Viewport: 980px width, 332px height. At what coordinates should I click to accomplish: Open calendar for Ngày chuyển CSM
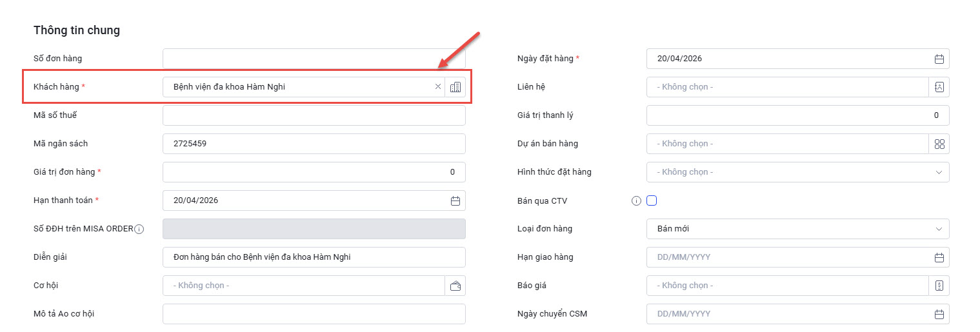(x=939, y=314)
